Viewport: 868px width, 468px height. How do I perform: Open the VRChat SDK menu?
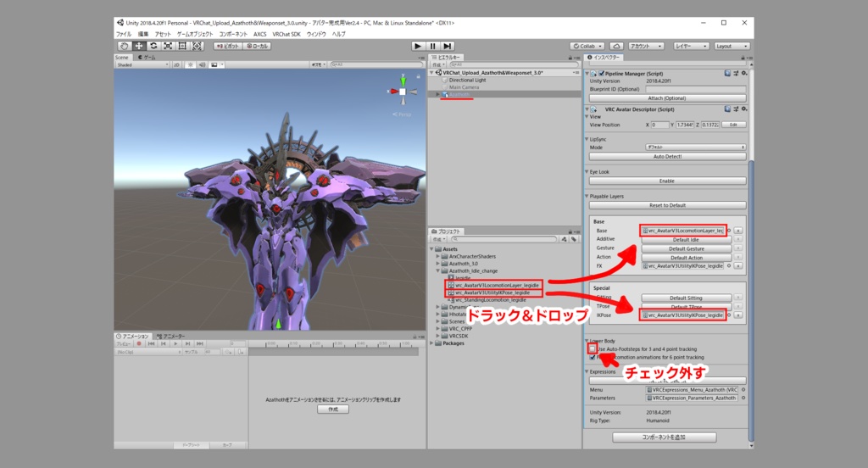tap(287, 35)
